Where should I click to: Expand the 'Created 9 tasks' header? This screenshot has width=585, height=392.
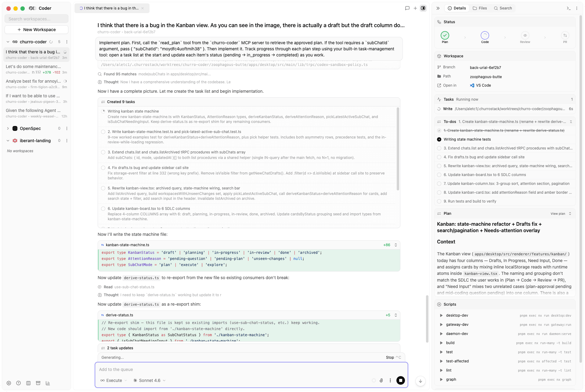tap(249, 102)
